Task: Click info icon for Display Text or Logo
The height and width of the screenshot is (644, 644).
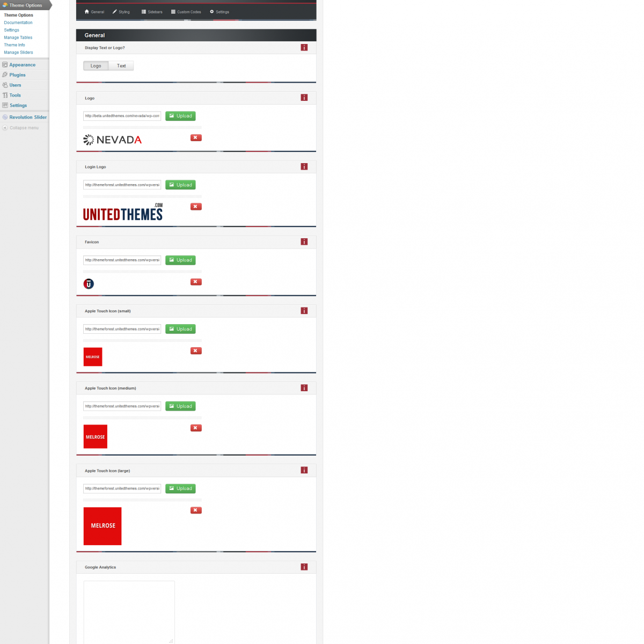Action: [304, 48]
